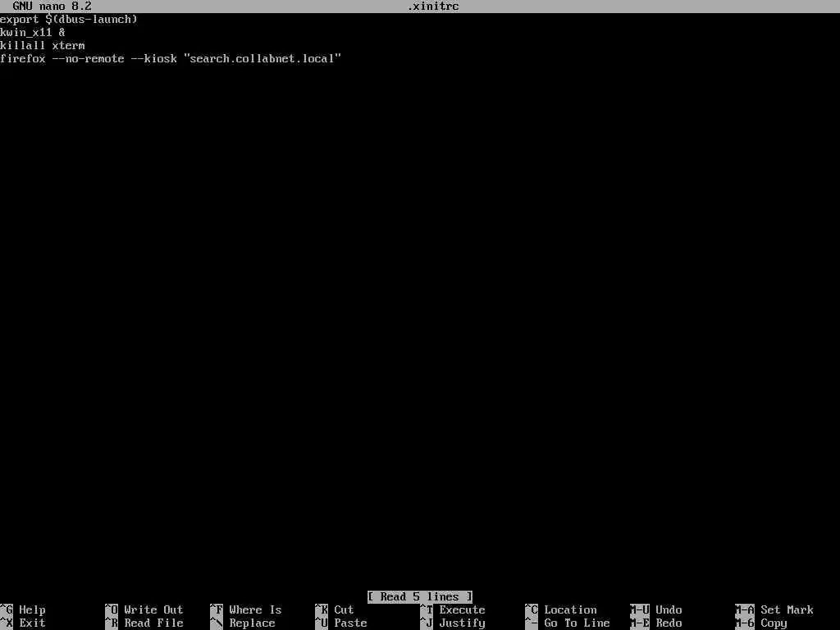This screenshot has width=840, height=630.
Task: Click the ^T Execute shortcut
Action: pyautogui.click(x=453, y=609)
